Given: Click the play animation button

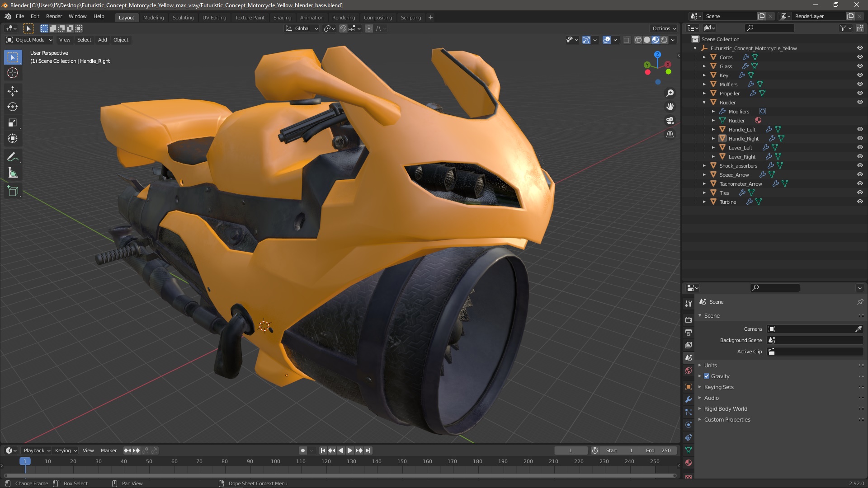Looking at the screenshot, I should pos(349,450).
